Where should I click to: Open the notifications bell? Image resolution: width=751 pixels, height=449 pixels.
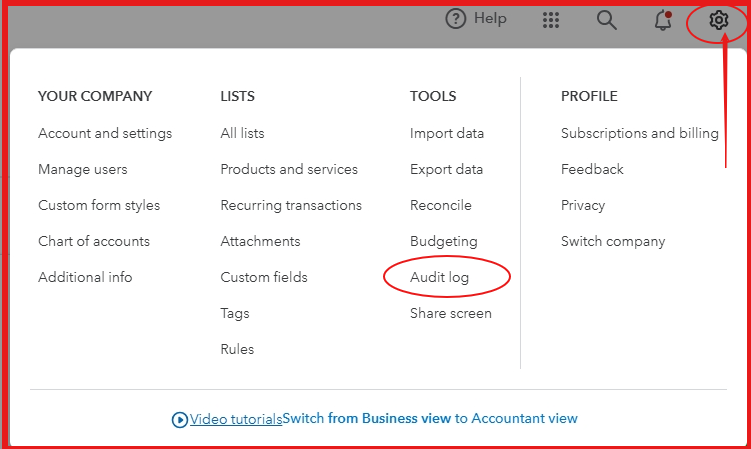click(x=662, y=20)
